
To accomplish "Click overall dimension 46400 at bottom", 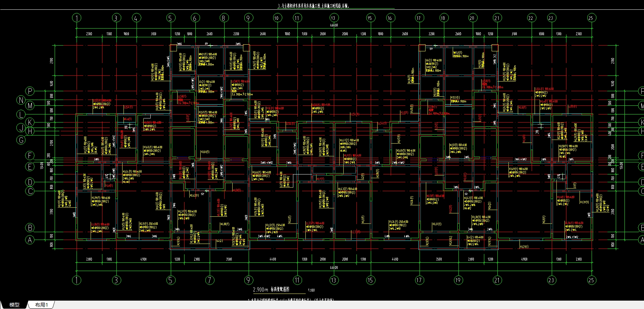I will tap(334, 268).
